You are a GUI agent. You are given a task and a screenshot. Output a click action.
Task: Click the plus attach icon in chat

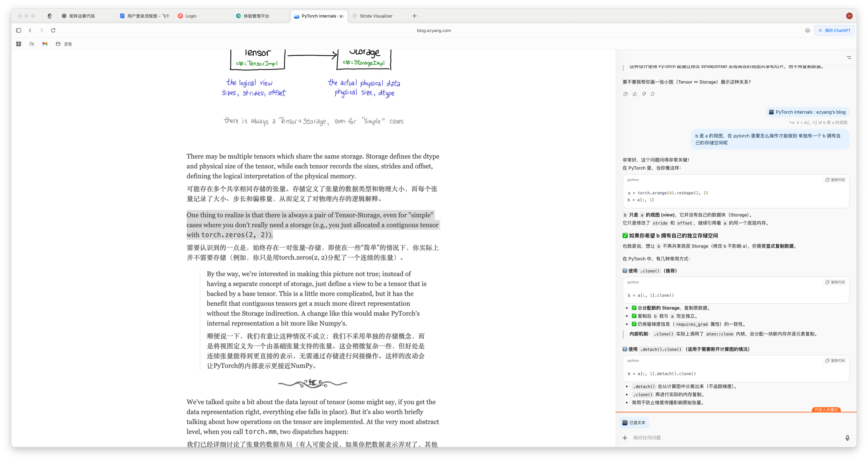point(625,438)
